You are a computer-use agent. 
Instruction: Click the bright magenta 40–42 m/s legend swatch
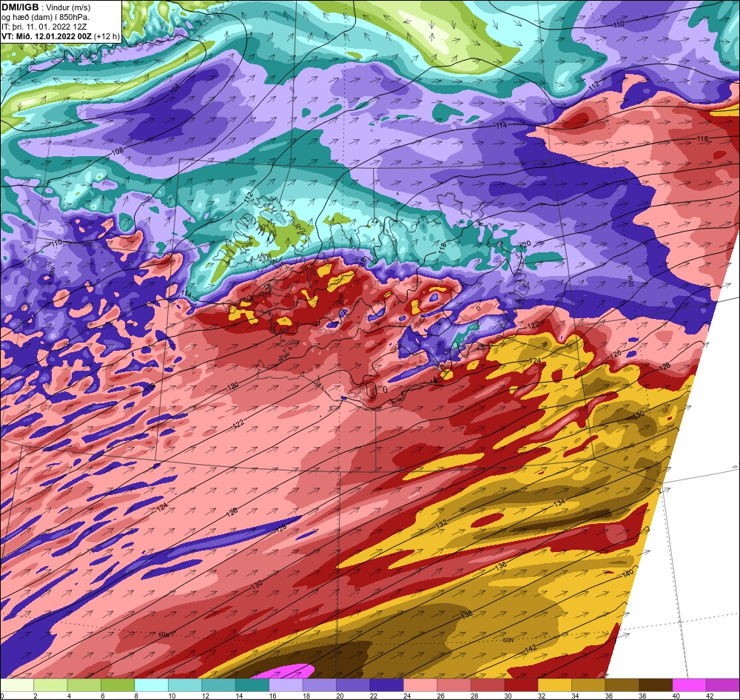click(x=689, y=685)
